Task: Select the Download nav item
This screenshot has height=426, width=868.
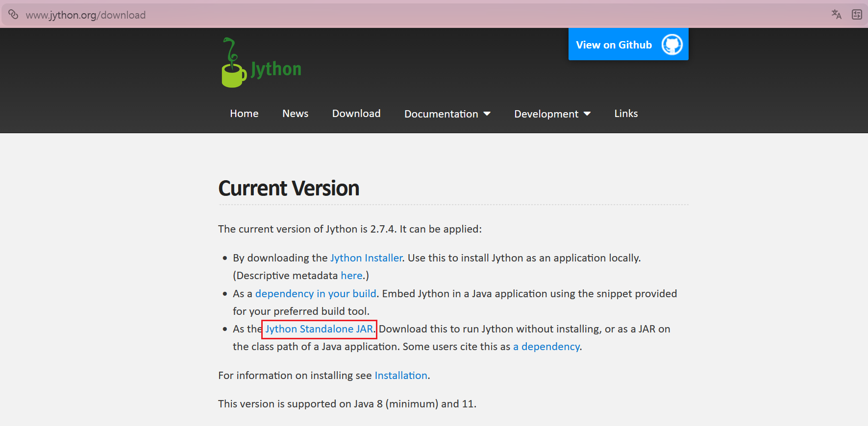Action: click(356, 114)
